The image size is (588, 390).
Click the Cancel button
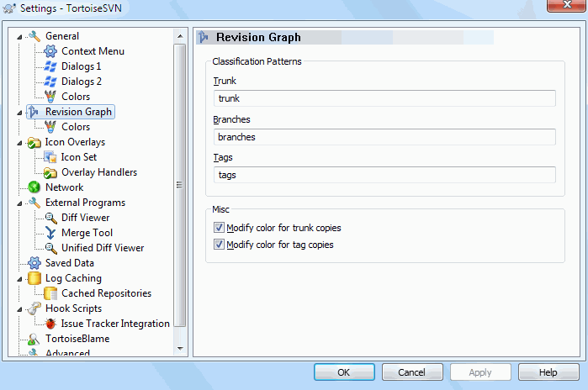(x=412, y=372)
